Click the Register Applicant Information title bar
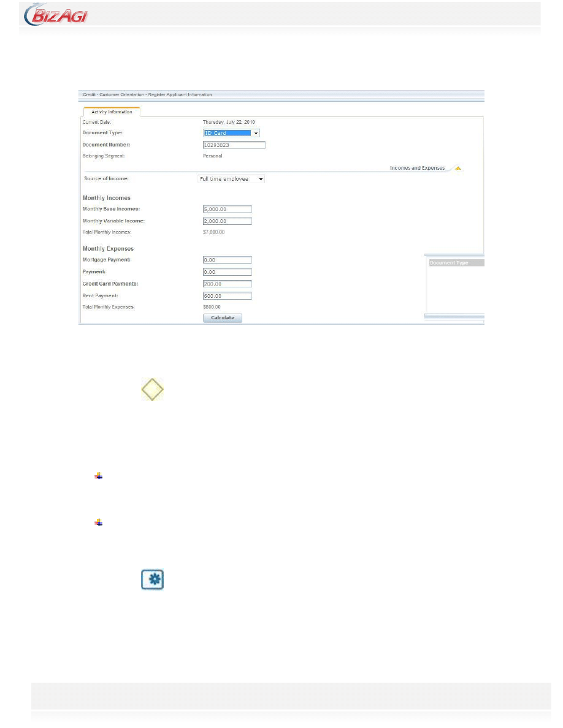The image size is (563, 728). (282, 94)
